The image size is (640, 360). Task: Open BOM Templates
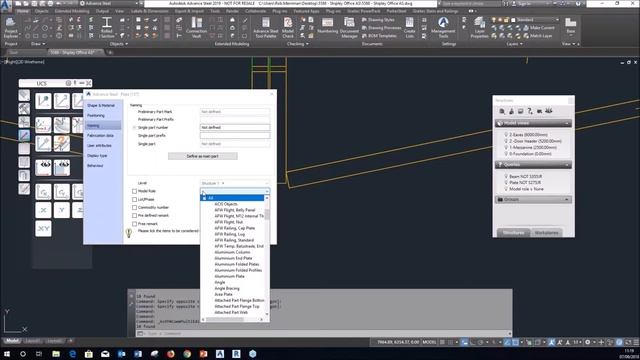click(x=379, y=36)
